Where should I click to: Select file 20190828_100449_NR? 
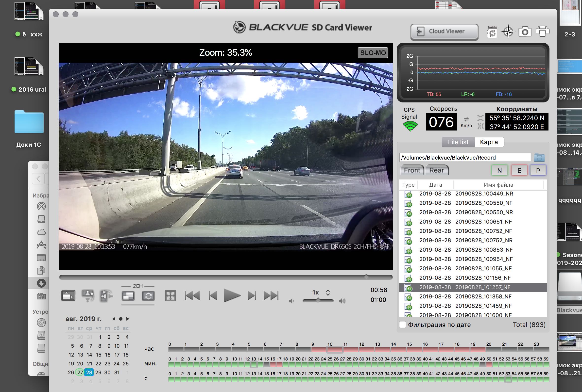[x=473, y=194]
